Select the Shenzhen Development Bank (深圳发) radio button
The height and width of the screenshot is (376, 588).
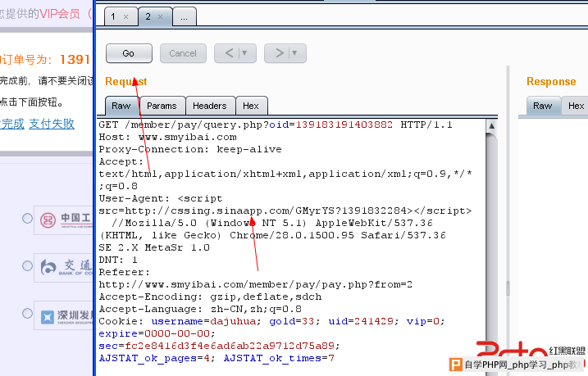pyautogui.click(x=27, y=313)
